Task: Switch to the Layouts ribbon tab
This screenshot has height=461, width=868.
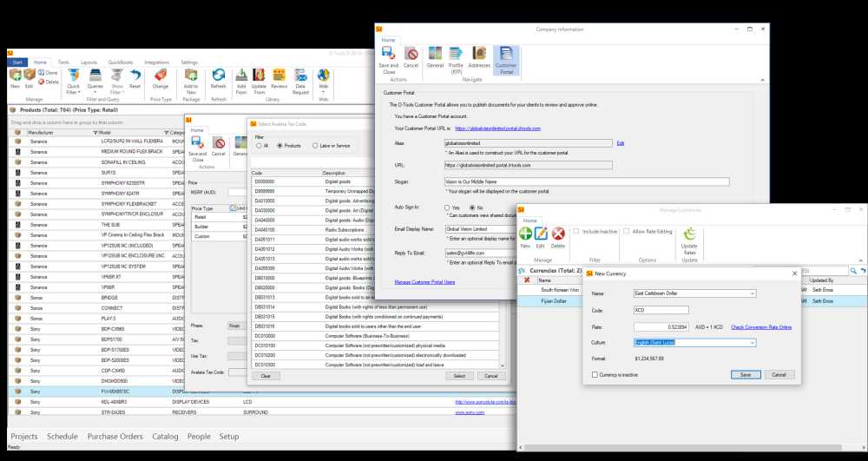Action: (89, 63)
